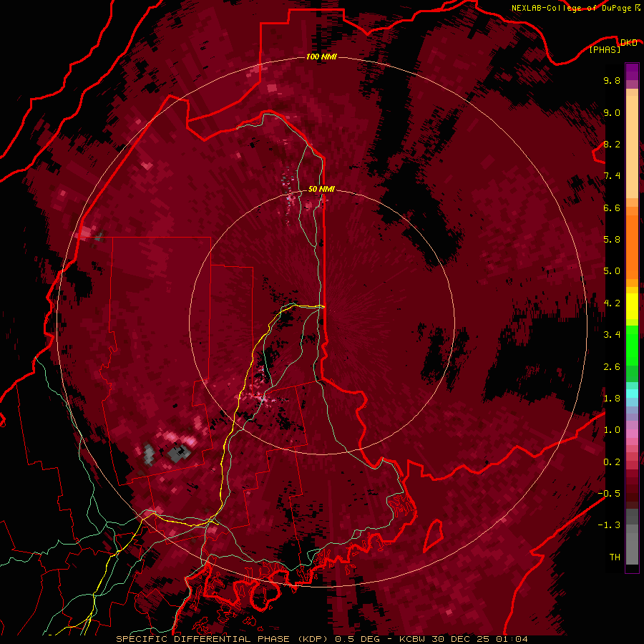Screen dimensions: 644x644
Task: Click the 4.2 color scale label
Action: coord(612,303)
